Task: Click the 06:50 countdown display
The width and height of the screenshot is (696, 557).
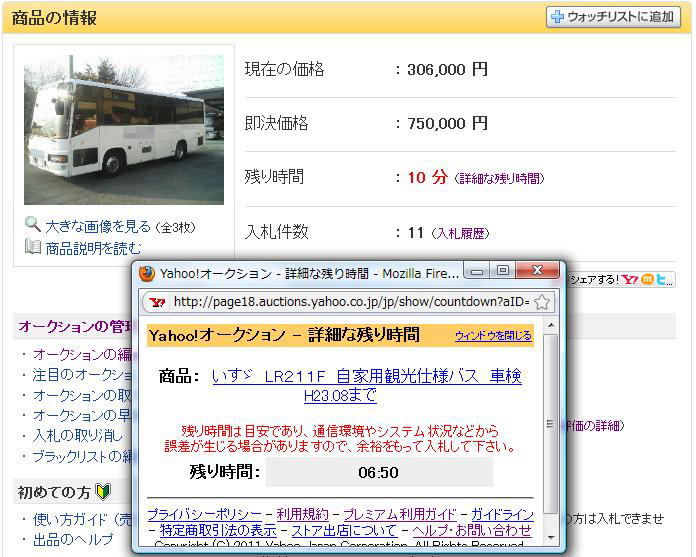Action: coord(379,472)
